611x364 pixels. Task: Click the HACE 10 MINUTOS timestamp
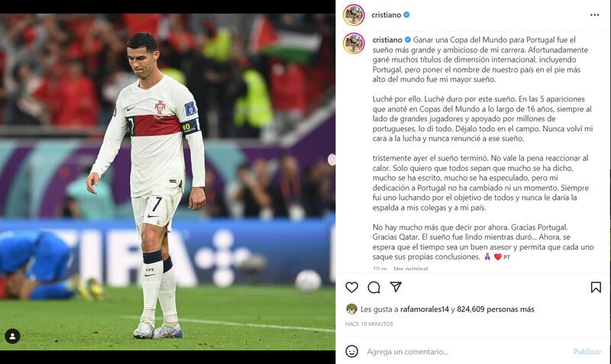tap(369, 324)
